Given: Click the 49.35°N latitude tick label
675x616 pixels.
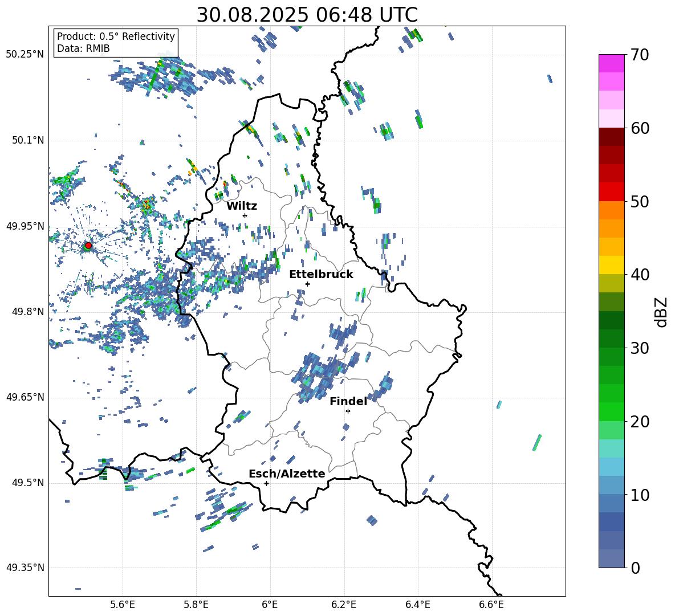Looking at the screenshot, I should (x=25, y=568).
